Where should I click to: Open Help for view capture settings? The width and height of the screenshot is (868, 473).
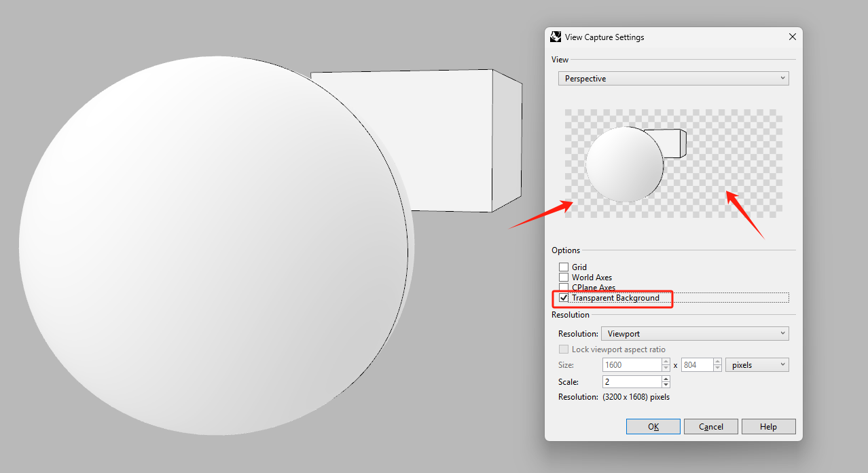point(768,427)
